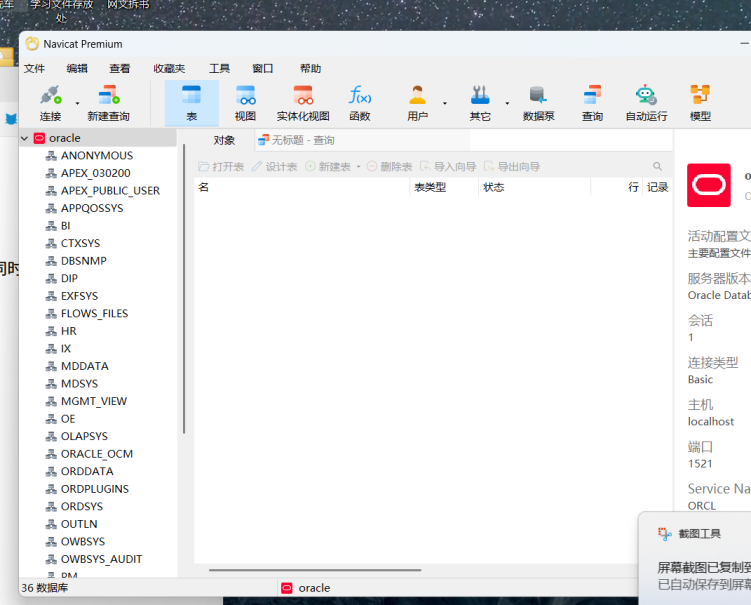The height and width of the screenshot is (605, 751).
Task: Click the Delete Table (删除表) button
Action: (x=389, y=167)
